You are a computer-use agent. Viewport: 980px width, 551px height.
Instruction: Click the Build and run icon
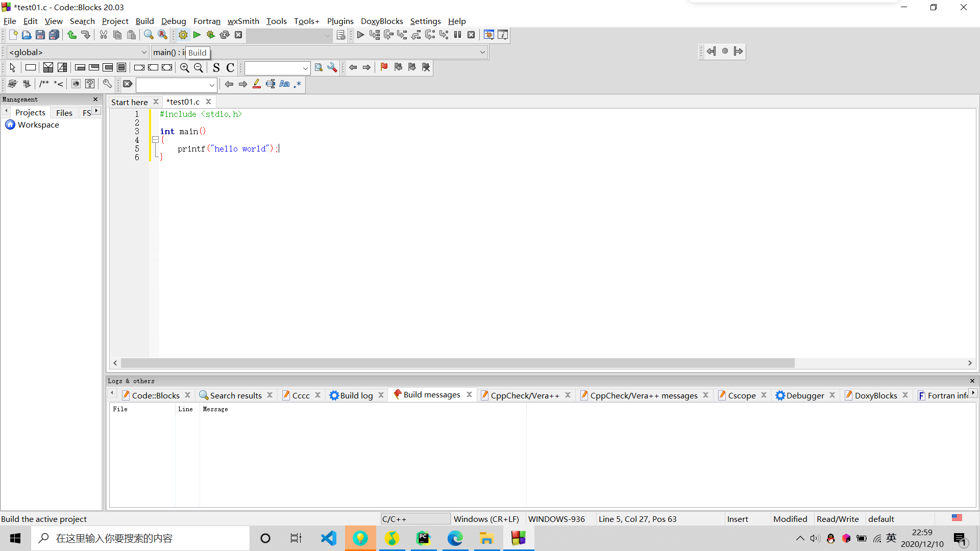(210, 35)
